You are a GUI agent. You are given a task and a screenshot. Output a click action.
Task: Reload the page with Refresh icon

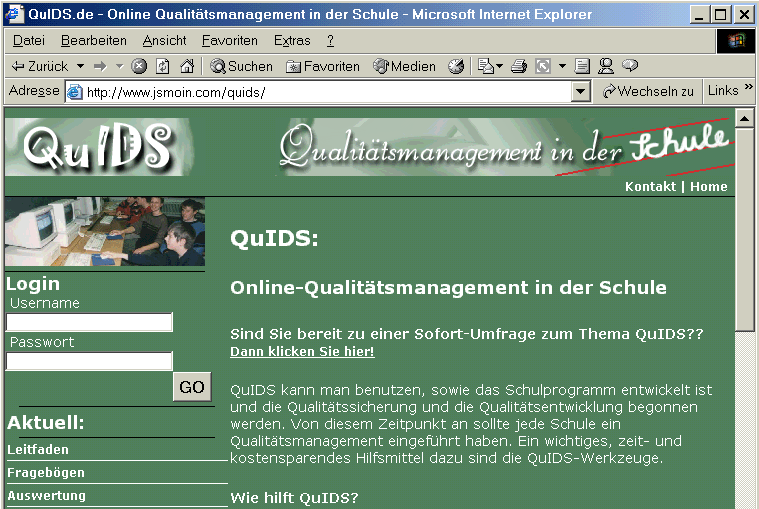163,66
